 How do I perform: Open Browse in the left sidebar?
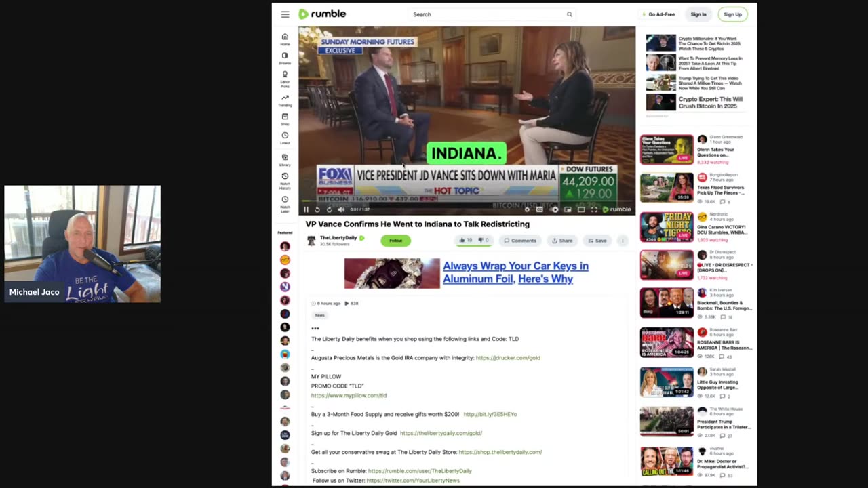285,58
